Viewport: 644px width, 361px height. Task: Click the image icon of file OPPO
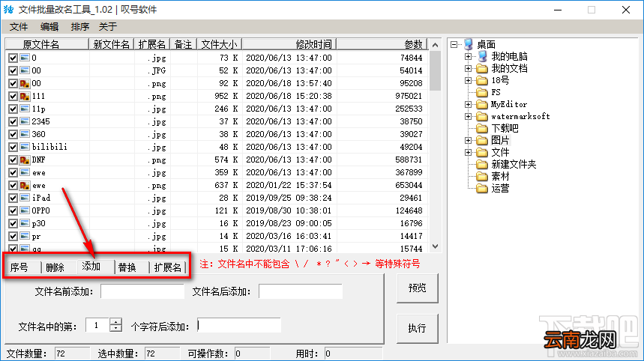25,210
